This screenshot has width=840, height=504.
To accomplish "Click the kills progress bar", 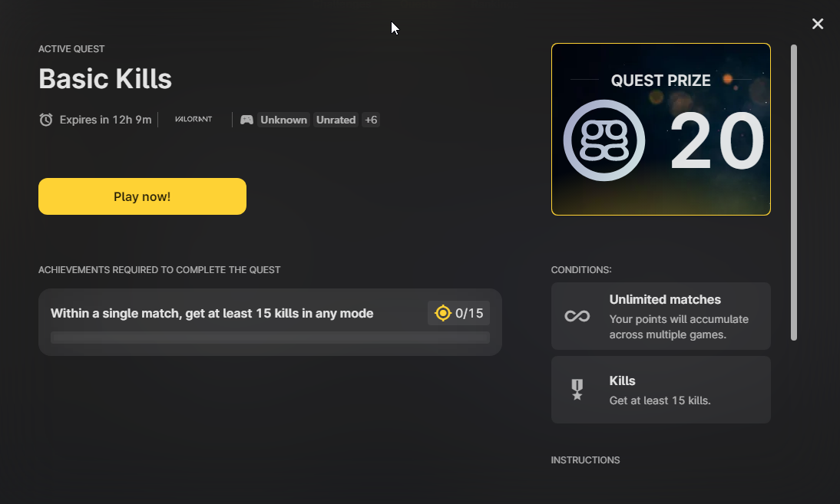I will [x=270, y=338].
